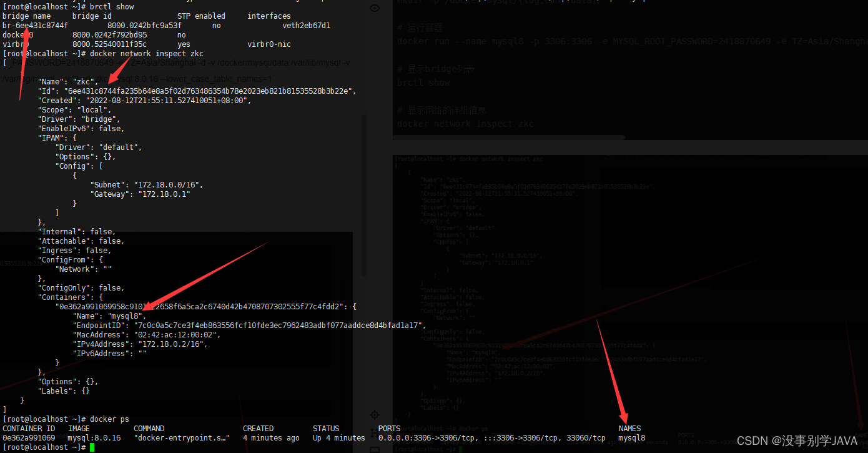Click bridge id '8000.52540011f35c'
The image size is (868, 453).
coord(110,44)
